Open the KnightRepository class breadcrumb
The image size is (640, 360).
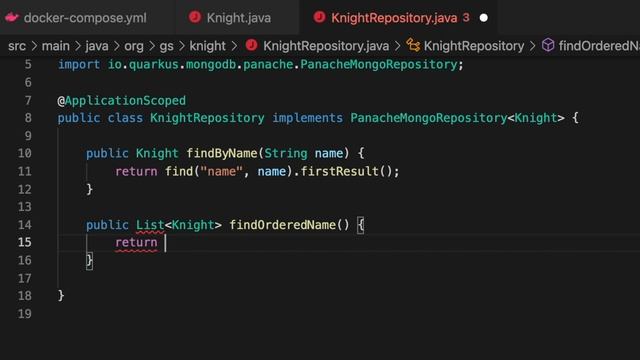coord(474,46)
